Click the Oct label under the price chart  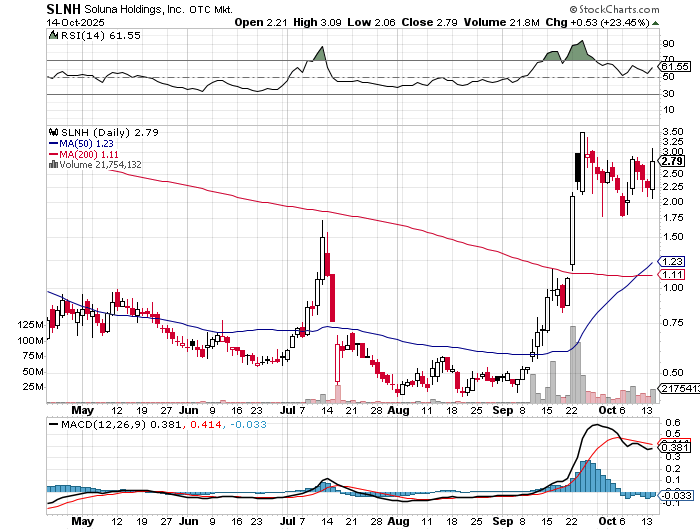607,410
